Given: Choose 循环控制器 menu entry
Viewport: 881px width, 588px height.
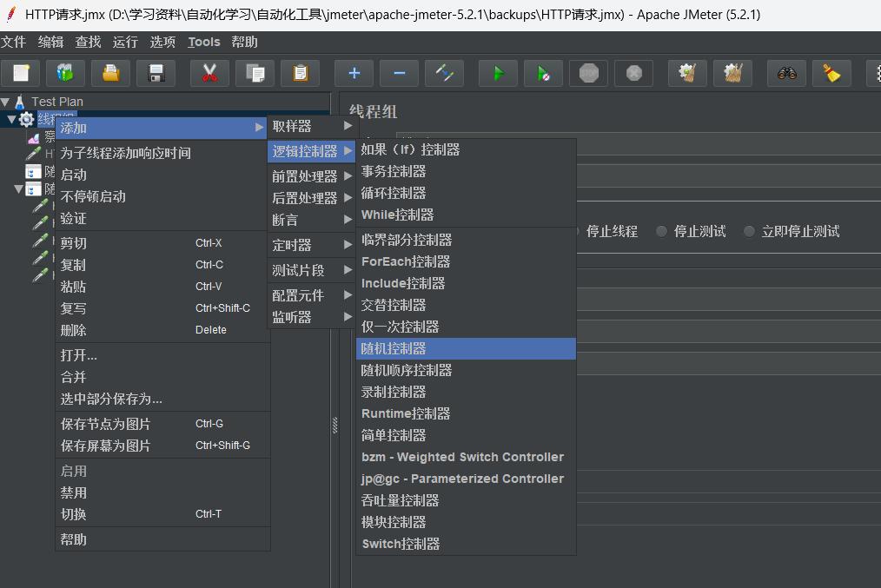Looking at the screenshot, I should [x=466, y=193].
